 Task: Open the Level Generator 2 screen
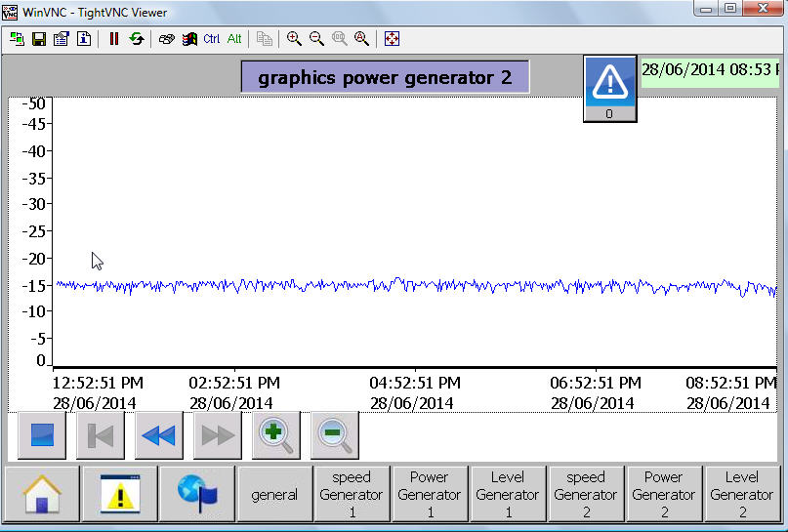741,494
